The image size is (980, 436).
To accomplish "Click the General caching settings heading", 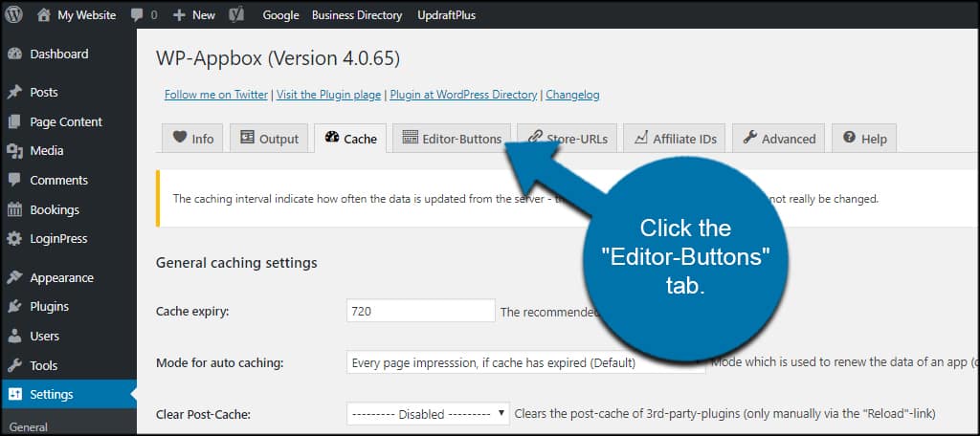I will tap(236, 263).
